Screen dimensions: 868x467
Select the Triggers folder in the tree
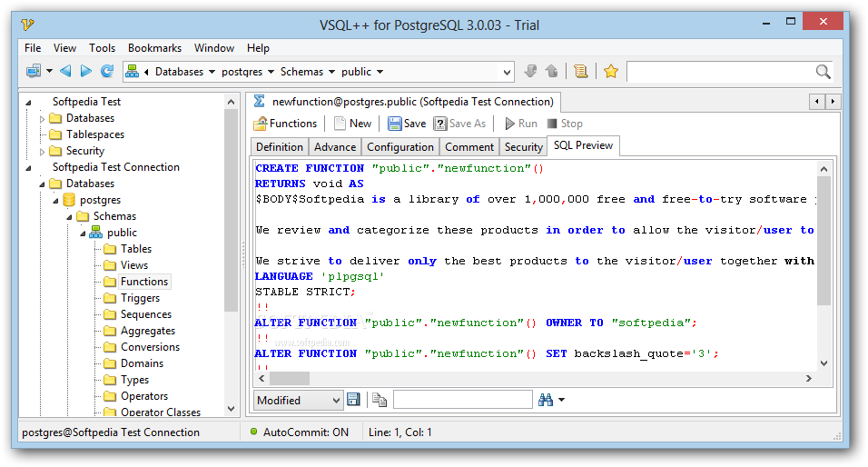[140, 298]
